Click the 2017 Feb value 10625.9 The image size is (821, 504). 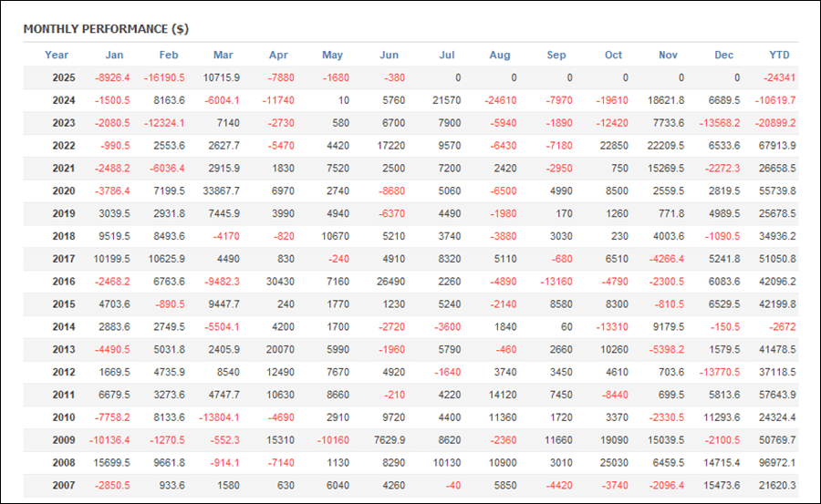point(167,259)
